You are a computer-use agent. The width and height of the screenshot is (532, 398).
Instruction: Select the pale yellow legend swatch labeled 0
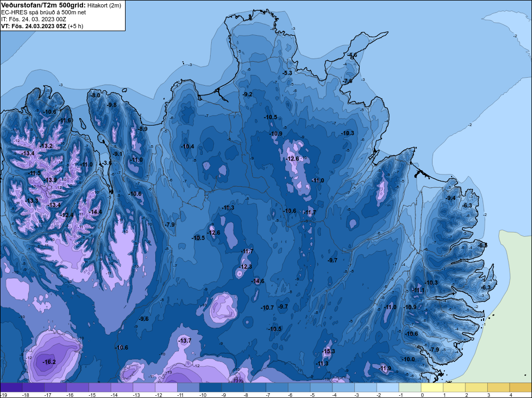pyautogui.click(x=431, y=387)
